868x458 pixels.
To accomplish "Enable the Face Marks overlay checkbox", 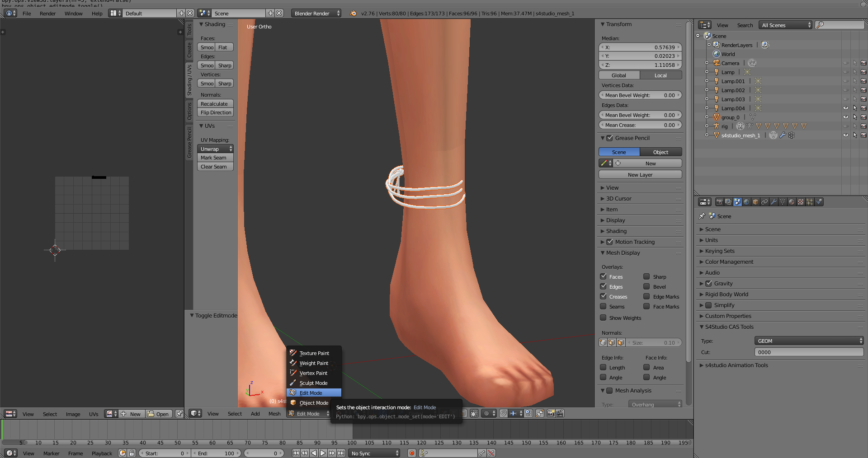I will point(647,306).
